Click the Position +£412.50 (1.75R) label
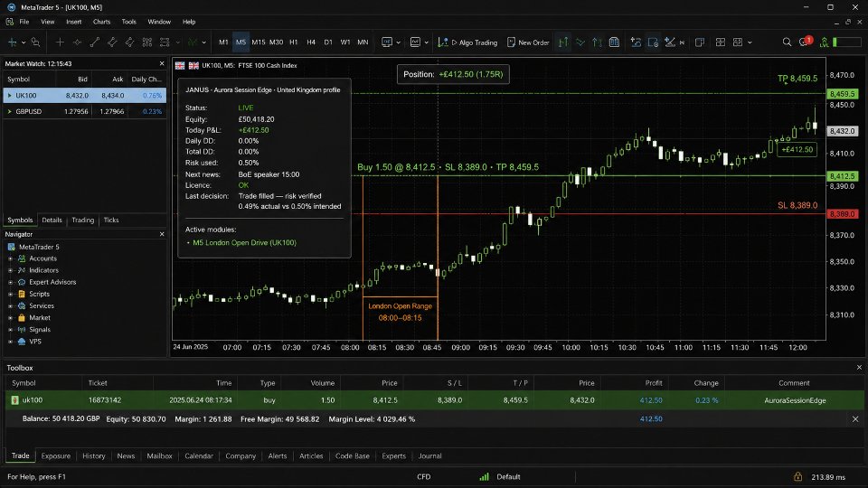Image resolution: width=868 pixels, height=488 pixels. [453, 74]
